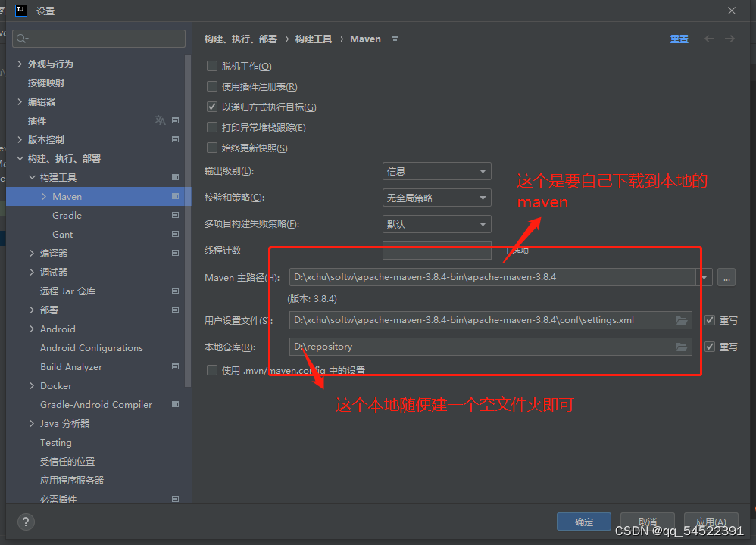Viewport: 756px width, 545px height.
Task: Click 构建工具 in the breadcrumb
Action: point(314,39)
